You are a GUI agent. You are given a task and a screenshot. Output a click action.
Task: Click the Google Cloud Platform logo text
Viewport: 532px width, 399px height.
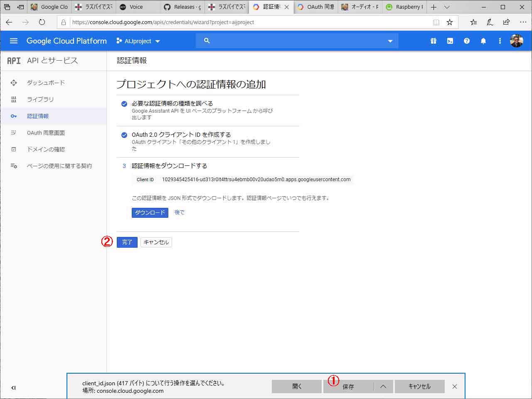(x=66, y=41)
